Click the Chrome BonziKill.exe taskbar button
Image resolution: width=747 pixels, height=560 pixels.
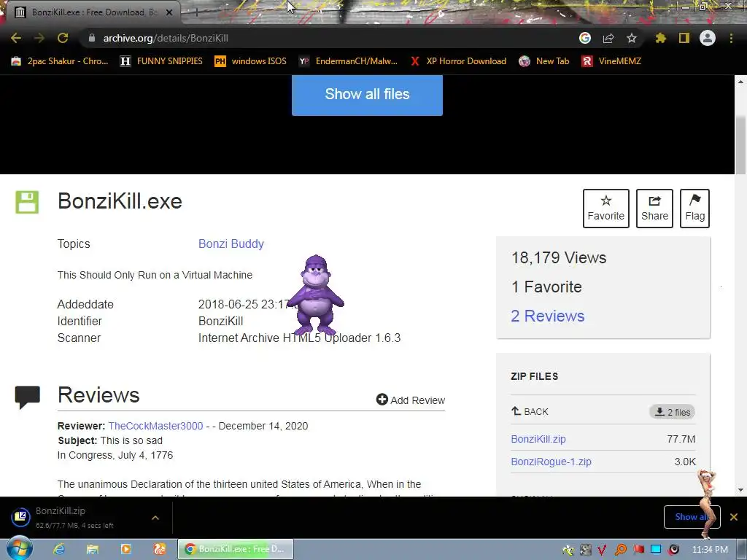coord(236,549)
